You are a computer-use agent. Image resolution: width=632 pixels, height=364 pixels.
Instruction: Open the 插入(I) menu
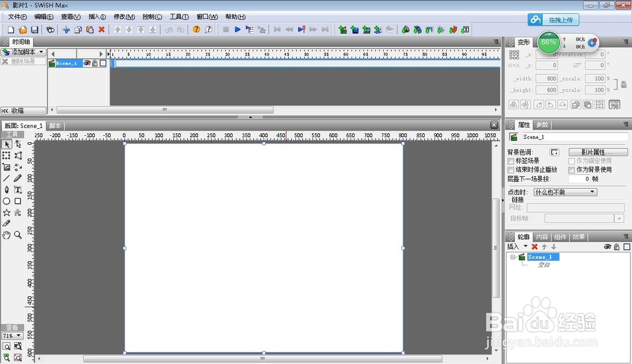97,16
